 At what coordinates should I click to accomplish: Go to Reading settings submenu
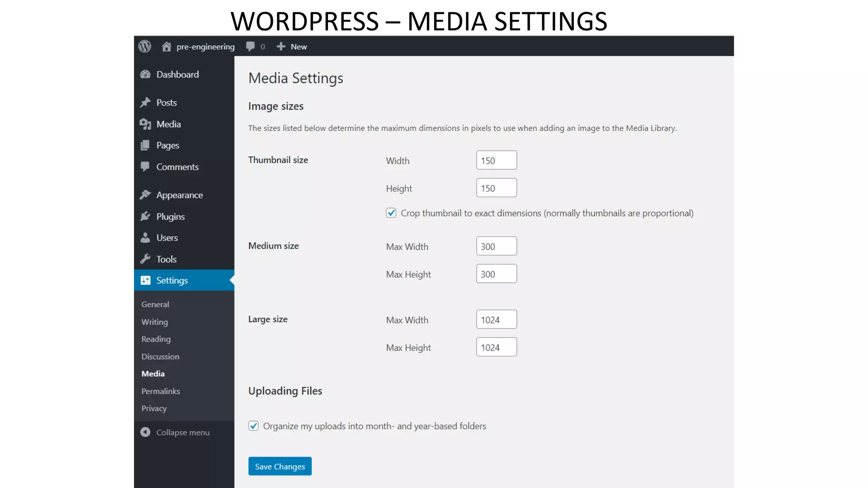tap(156, 339)
